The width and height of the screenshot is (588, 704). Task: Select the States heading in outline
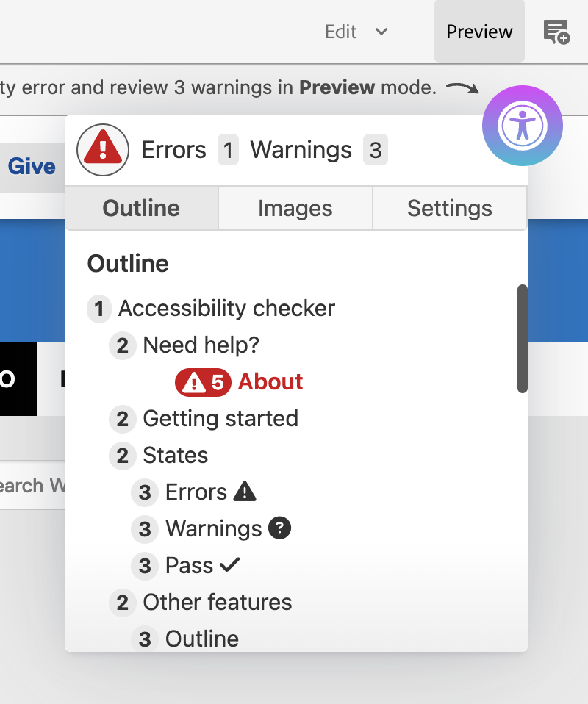tap(175, 456)
